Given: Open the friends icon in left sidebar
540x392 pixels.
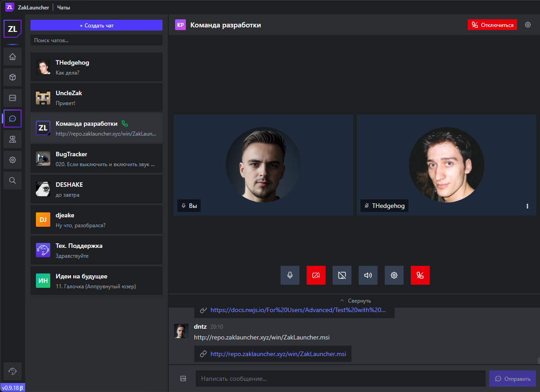Looking at the screenshot, I should 13,139.
